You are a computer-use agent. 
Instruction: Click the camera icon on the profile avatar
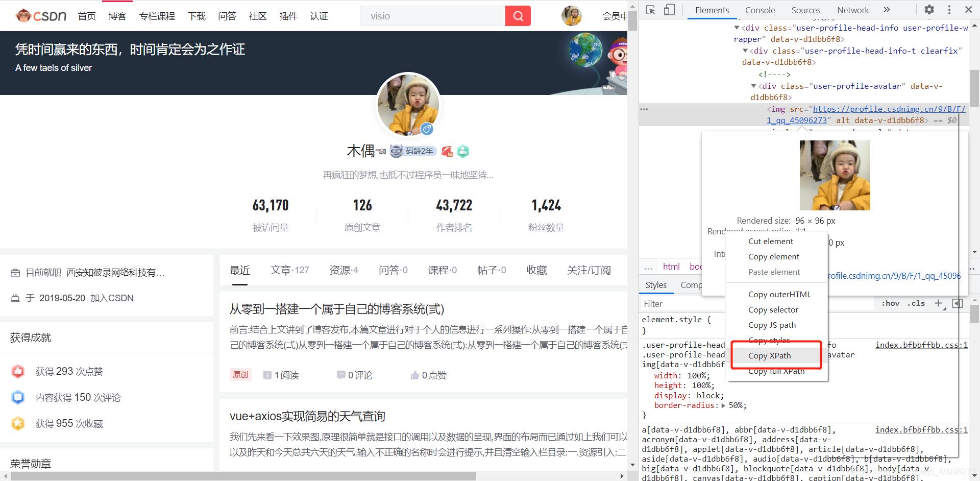pos(427,129)
